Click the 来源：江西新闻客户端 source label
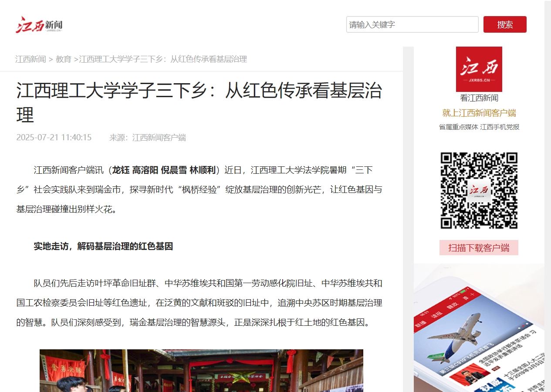Viewport: 551px width, 392px height. [148, 138]
